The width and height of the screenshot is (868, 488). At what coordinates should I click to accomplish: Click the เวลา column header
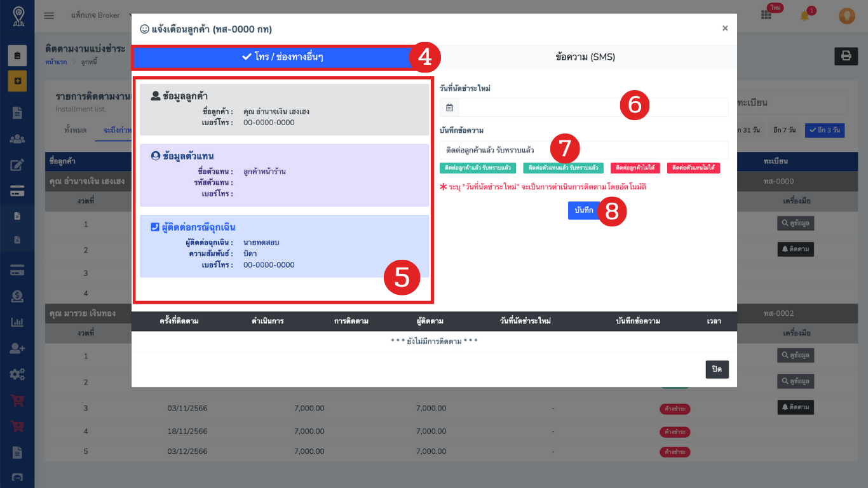click(x=714, y=321)
